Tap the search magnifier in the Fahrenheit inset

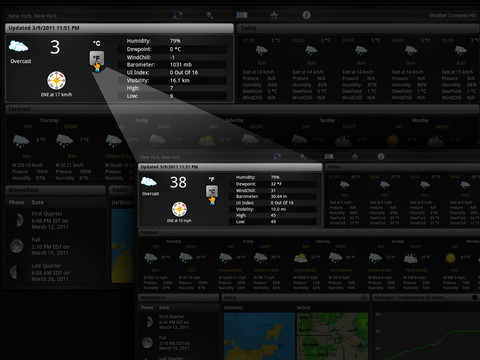(303, 156)
